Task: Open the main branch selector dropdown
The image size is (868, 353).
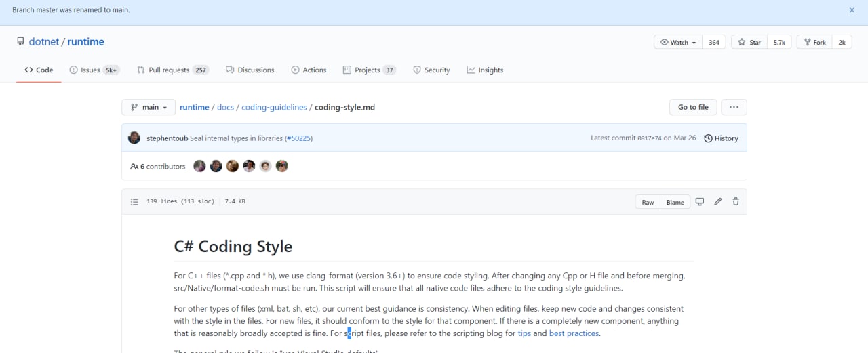Action: (149, 107)
